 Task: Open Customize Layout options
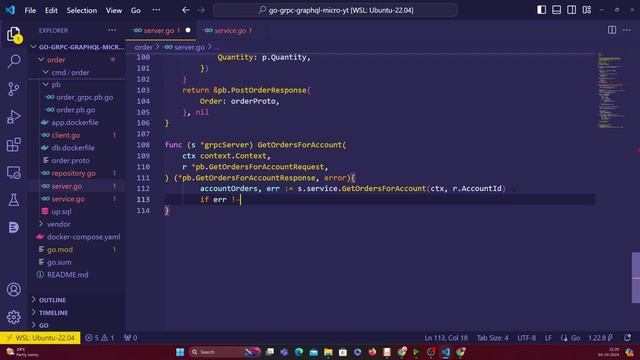pyautogui.click(x=587, y=10)
